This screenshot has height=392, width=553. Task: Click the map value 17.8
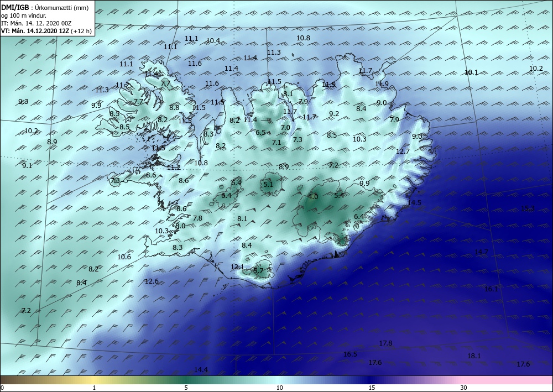point(386,343)
